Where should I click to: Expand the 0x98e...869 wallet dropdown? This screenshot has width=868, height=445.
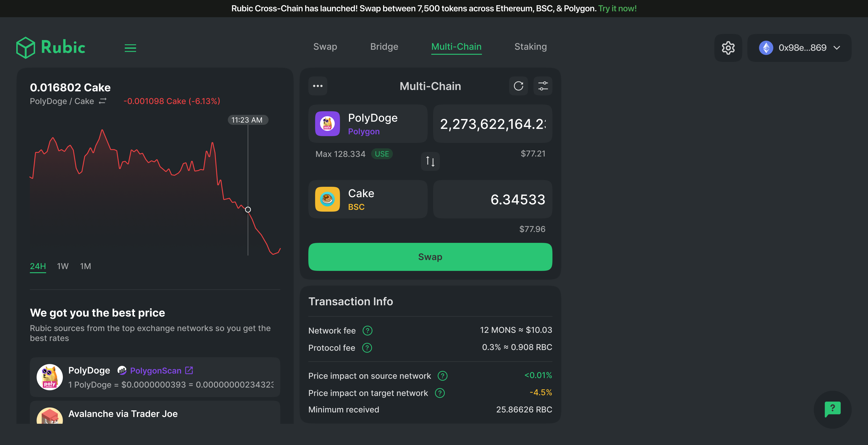pos(799,48)
